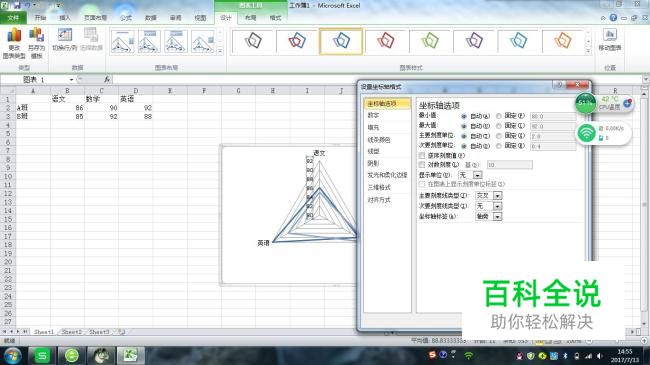Select Fixed radio for minor unit

pos(499,146)
